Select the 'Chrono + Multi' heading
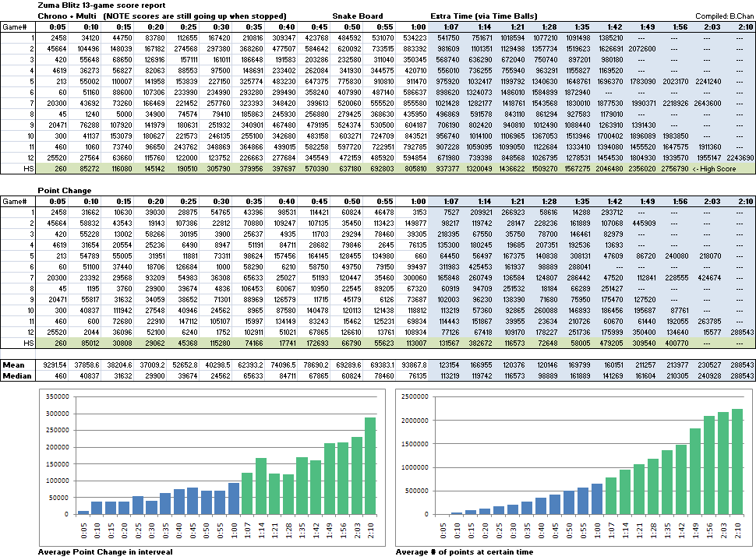 click(67, 16)
